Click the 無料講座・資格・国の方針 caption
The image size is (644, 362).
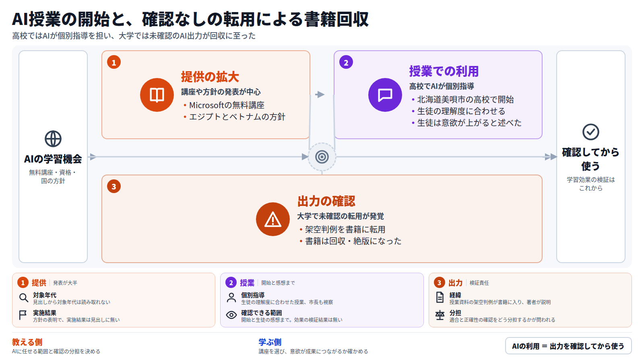tap(53, 177)
